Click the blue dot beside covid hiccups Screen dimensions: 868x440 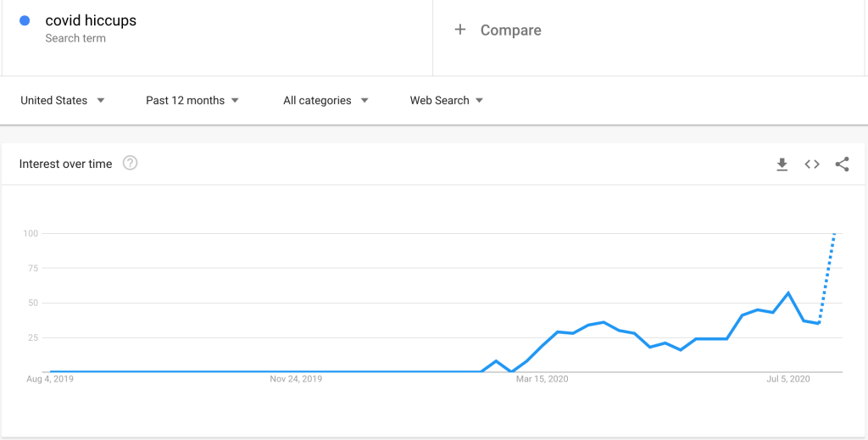[25, 21]
